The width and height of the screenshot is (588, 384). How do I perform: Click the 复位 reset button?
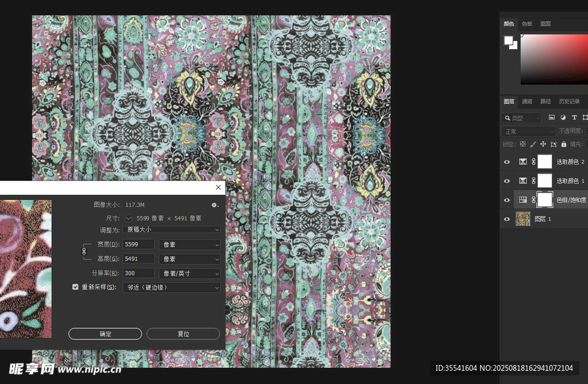click(x=183, y=334)
